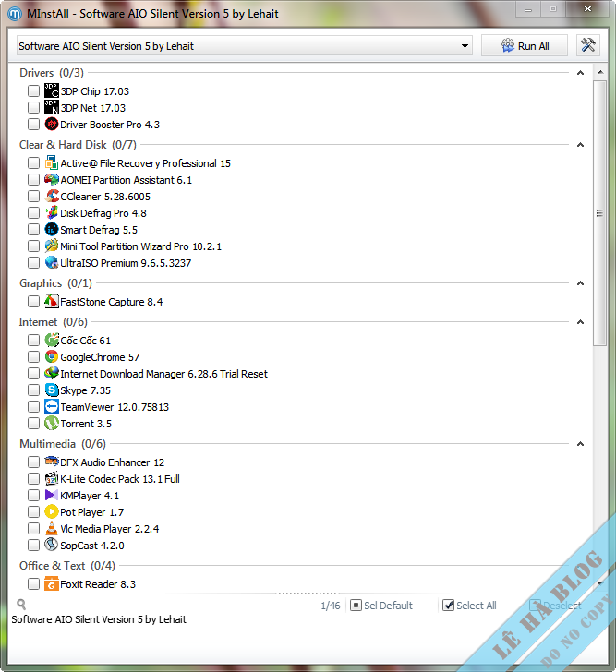Click the scrollbar down arrow
The image size is (616, 672).
(x=600, y=583)
